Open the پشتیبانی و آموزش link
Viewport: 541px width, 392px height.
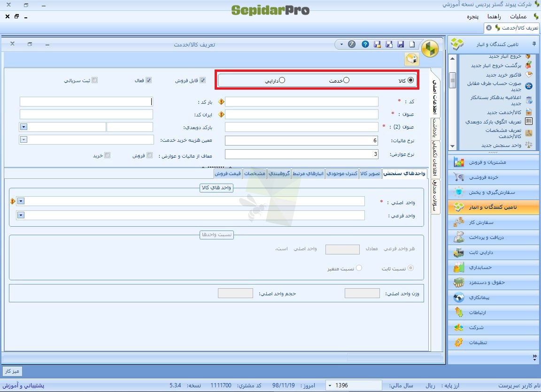pyautogui.click(x=23, y=385)
